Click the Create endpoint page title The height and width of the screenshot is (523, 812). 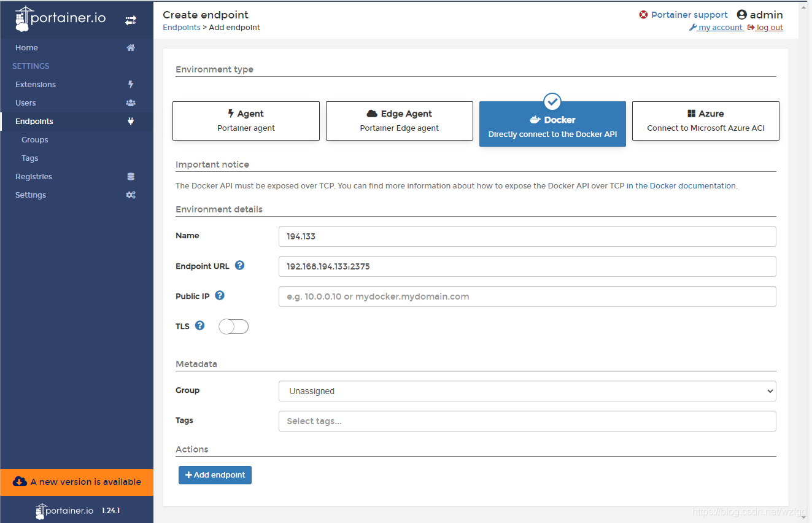tap(206, 15)
